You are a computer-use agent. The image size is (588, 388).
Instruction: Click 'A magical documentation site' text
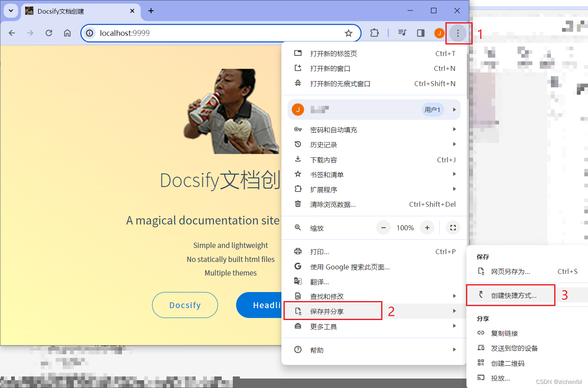[203, 220]
